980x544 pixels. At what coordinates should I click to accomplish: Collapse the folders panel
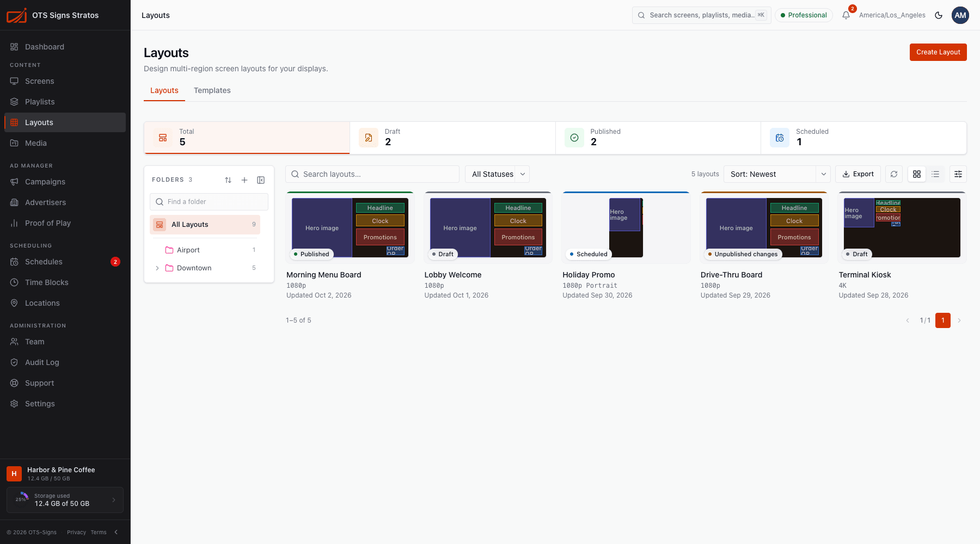tap(261, 180)
